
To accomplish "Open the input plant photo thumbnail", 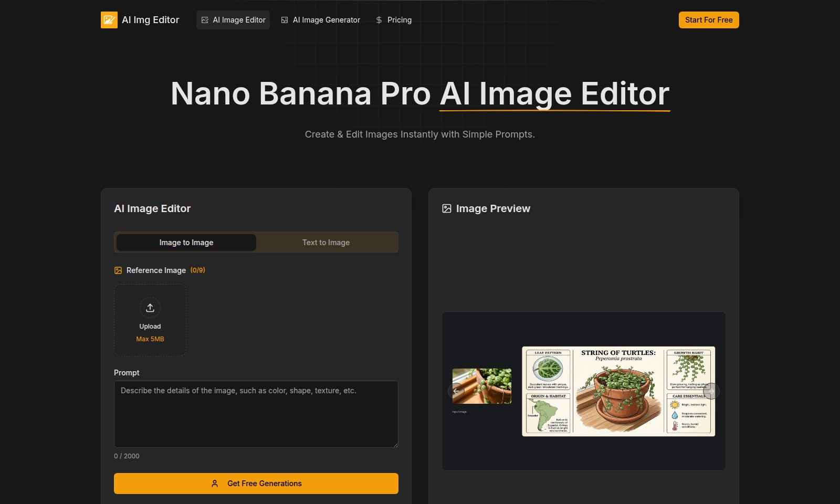I will [x=482, y=386].
